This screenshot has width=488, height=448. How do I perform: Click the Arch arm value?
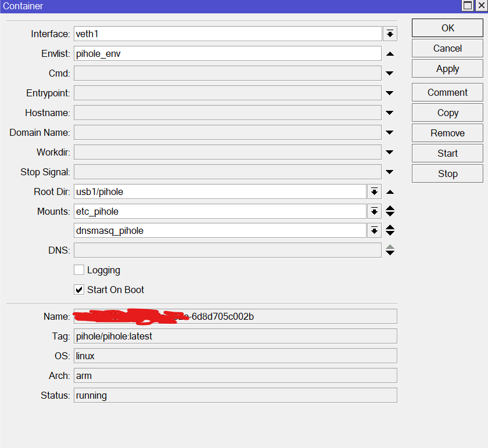(235, 375)
